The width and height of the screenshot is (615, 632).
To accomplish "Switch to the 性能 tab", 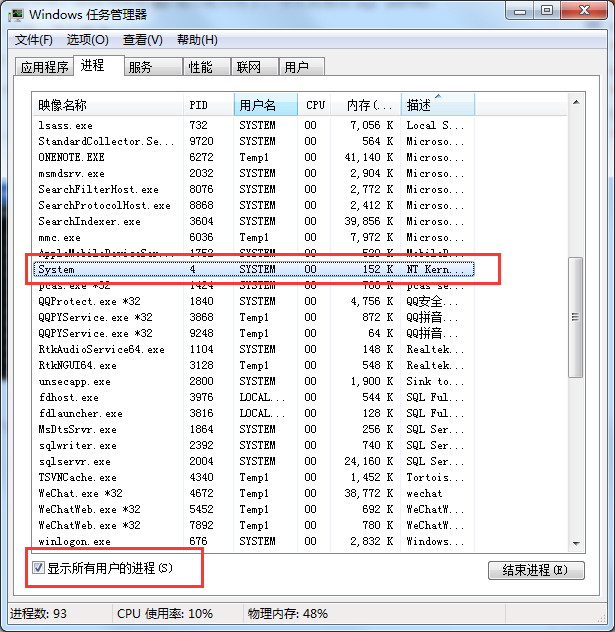I will point(207,67).
